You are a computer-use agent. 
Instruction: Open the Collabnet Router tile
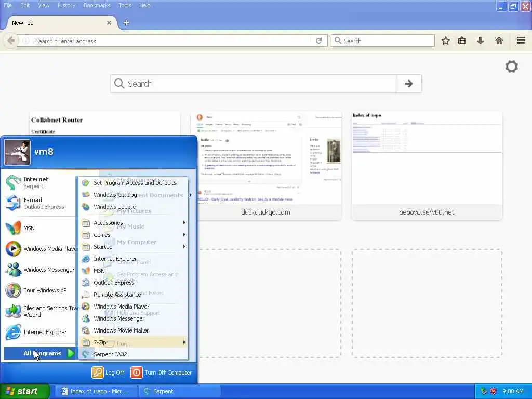(x=105, y=124)
